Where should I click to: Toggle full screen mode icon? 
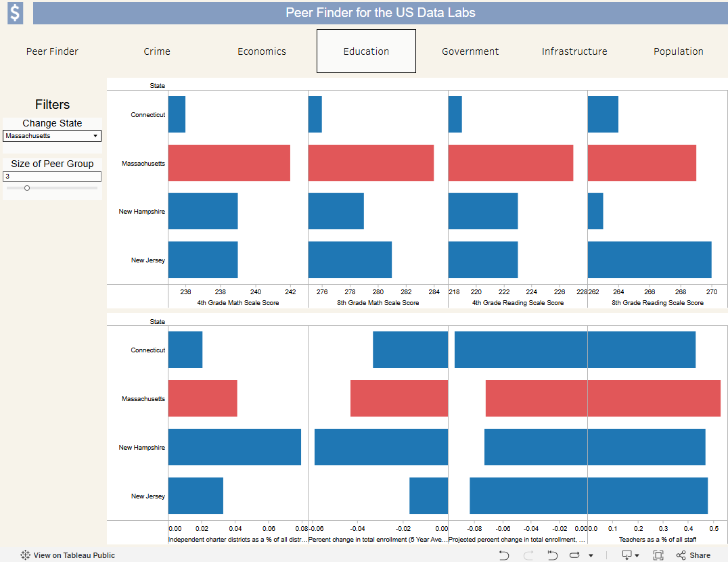658,555
